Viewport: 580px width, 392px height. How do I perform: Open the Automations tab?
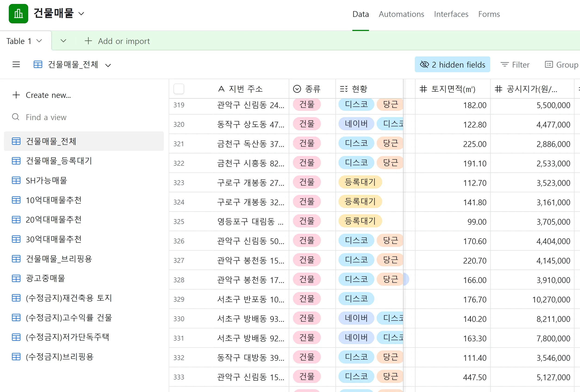(x=401, y=14)
